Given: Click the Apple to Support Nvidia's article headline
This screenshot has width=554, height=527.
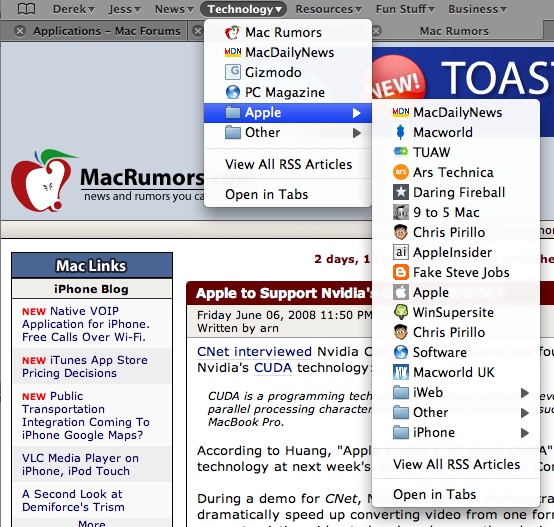Looking at the screenshot, I should (283, 294).
